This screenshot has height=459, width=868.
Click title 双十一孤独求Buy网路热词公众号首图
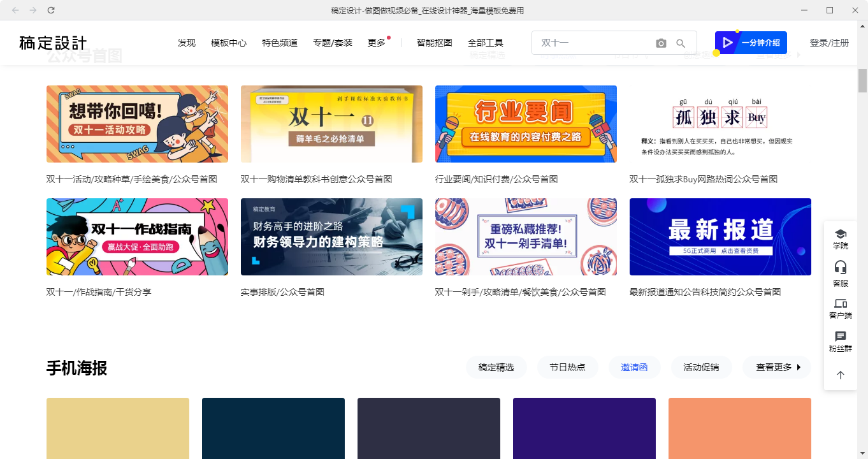(704, 179)
